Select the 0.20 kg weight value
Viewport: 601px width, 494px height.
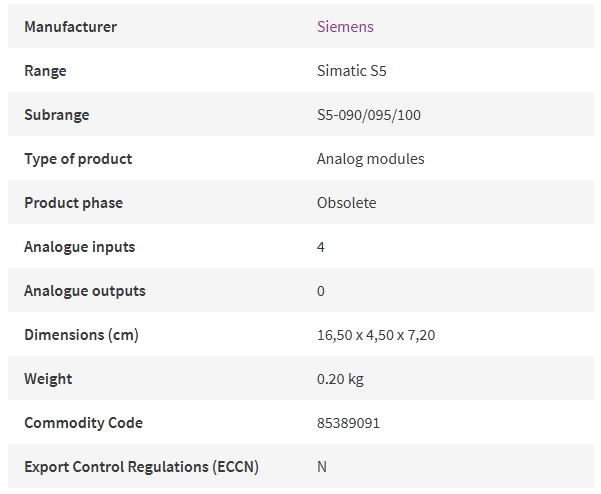click(x=340, y=379)
